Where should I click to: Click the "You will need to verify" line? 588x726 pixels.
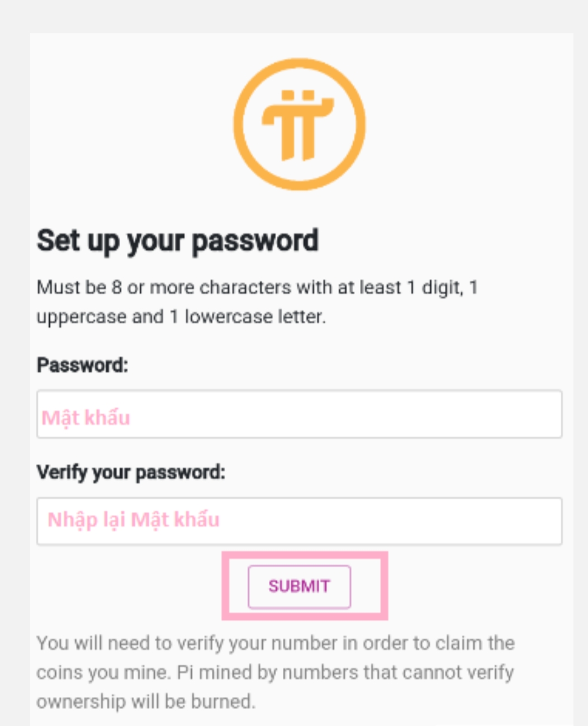275,643
